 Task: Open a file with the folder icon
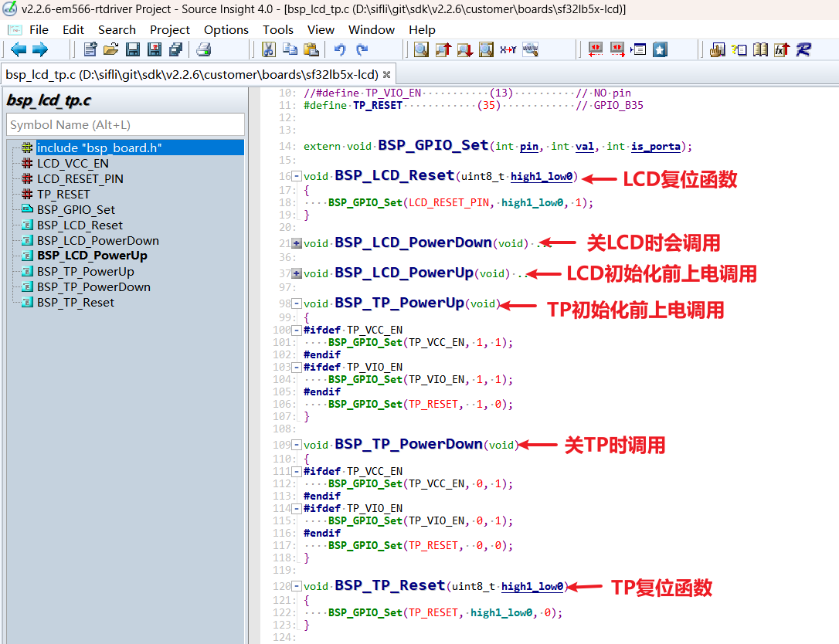[110, 49]
